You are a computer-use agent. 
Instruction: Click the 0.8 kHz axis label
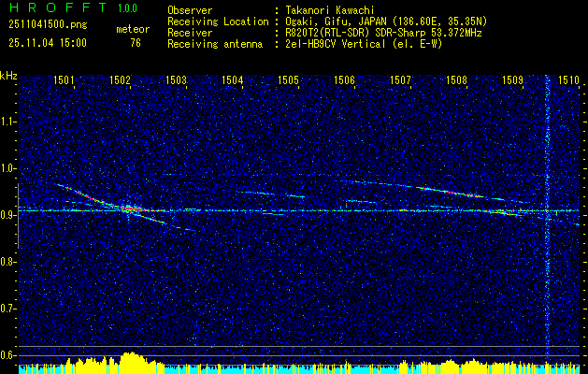point(7,262)
